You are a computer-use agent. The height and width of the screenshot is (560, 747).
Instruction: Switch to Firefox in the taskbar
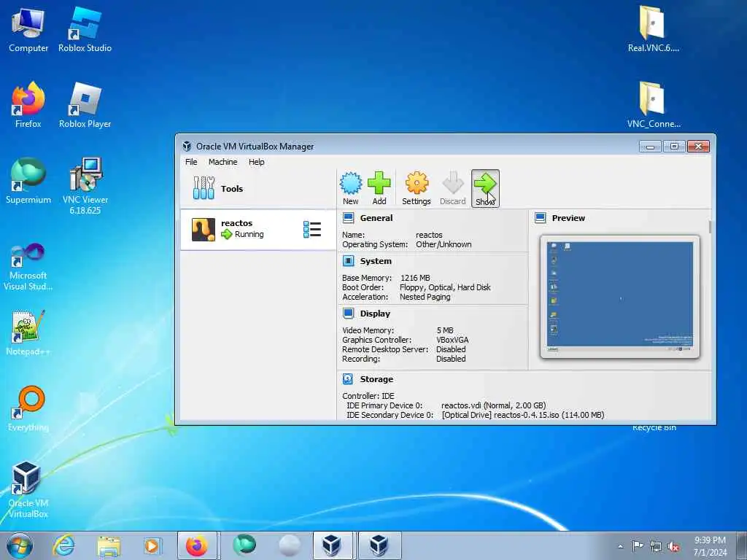(197, 545)
